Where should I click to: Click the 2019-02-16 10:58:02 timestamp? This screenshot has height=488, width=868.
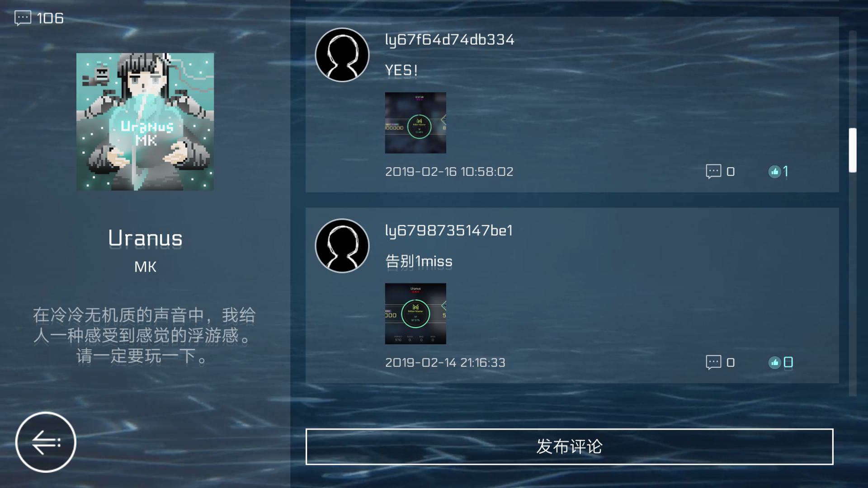coord(449,172)
